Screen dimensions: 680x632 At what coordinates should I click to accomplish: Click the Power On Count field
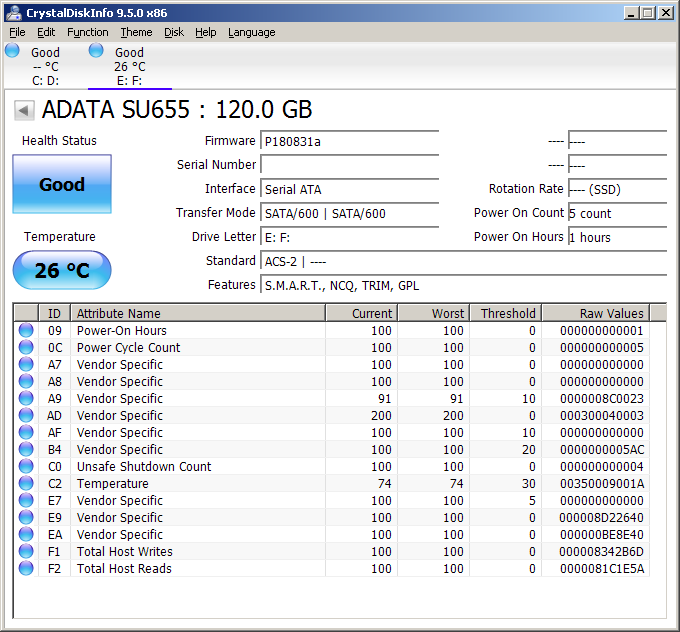point(618,213)
